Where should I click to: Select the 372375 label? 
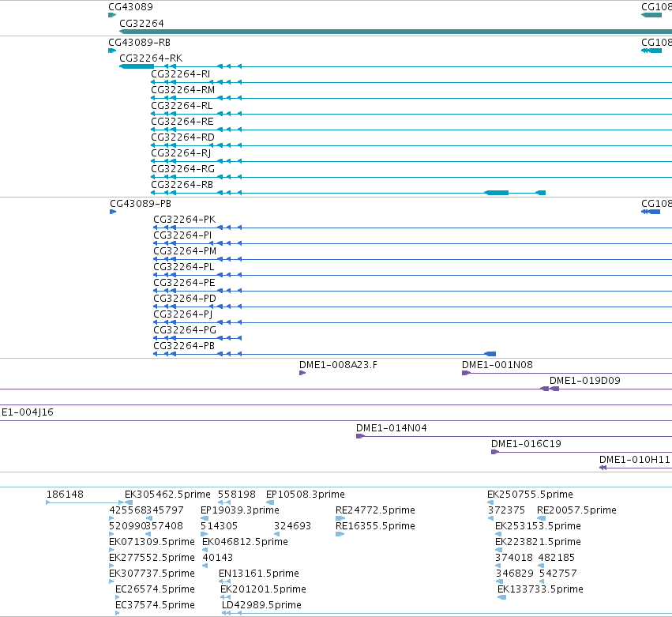507,510
